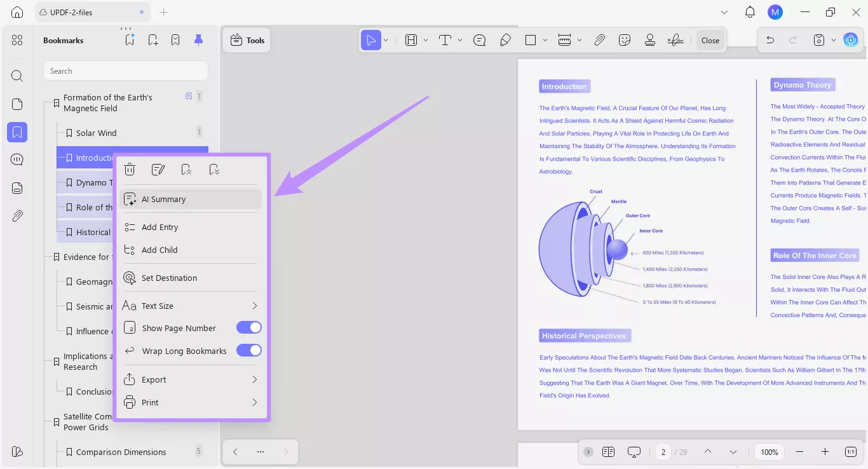Expand the highlight tool dropdown arrow
The height and width of the screenshot is (469, 868).
click(425, 40)
